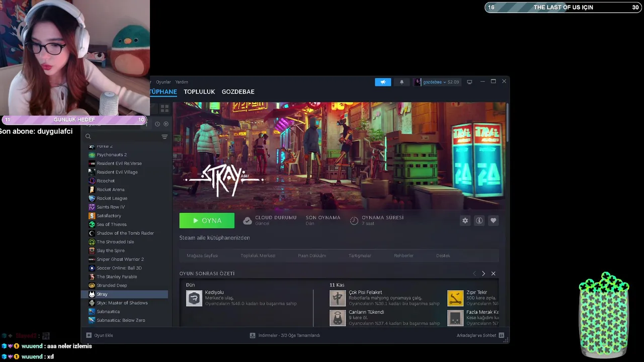The width and height of the screenshot is (644, 362).
Task: Click the Kediyolu achievement icon
Action: (194, 298)
